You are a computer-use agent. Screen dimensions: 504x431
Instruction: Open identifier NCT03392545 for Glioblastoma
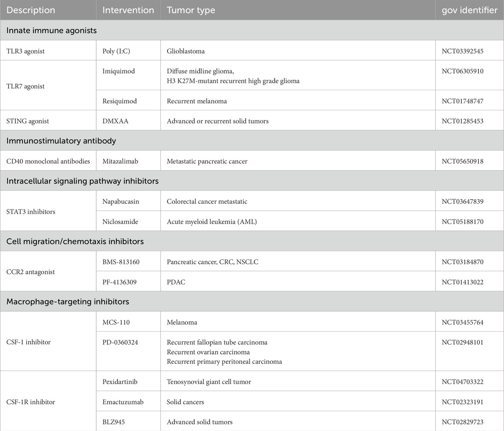[x=462, y=51]
